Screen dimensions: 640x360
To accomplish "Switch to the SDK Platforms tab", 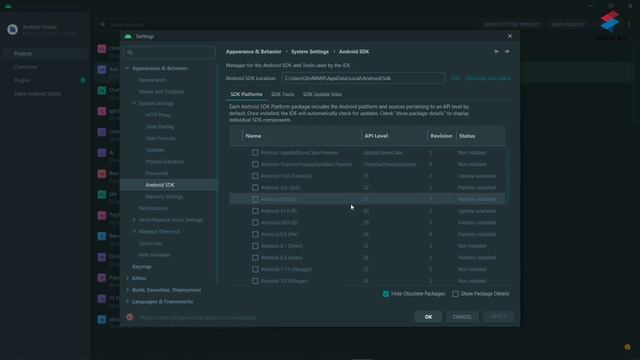I will click(246, 94).
